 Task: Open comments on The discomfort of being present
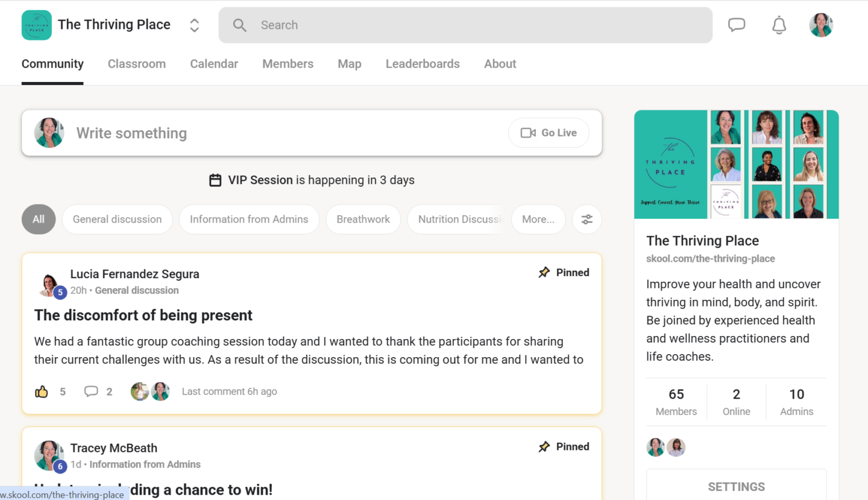(x=91, y=392)
